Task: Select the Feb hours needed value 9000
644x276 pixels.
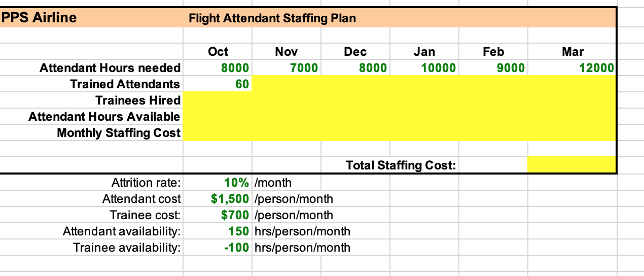Action: [493, 68]
